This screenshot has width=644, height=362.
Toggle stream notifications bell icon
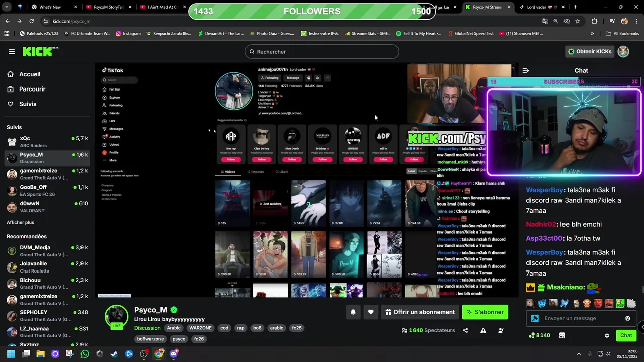tap(353, 312)
